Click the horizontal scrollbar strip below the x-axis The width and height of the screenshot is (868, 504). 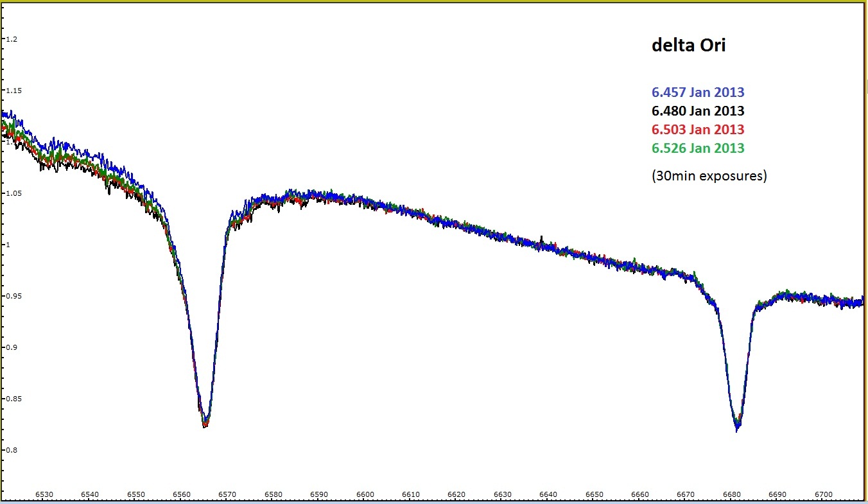point(434,501)
